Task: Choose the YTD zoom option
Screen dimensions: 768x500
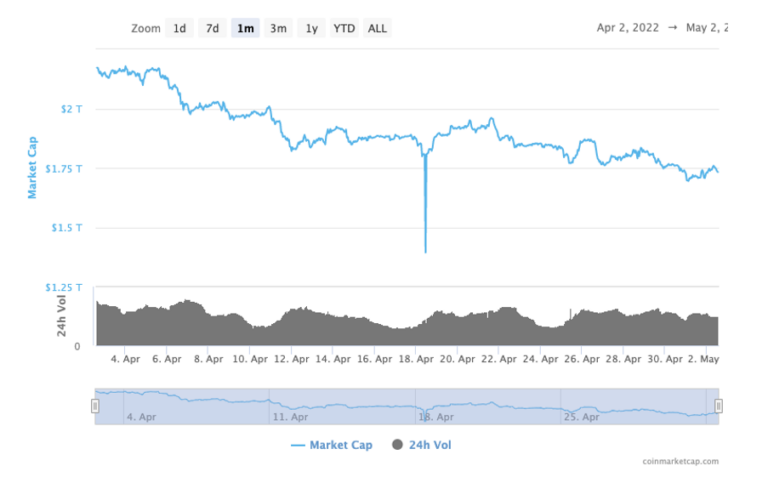Action: click(x=344, y=28)
